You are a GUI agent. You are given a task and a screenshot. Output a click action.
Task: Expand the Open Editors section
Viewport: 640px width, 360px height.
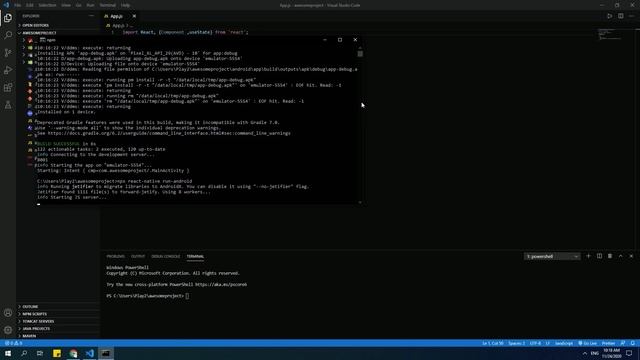pyautogui.click(x=58, y=25)
